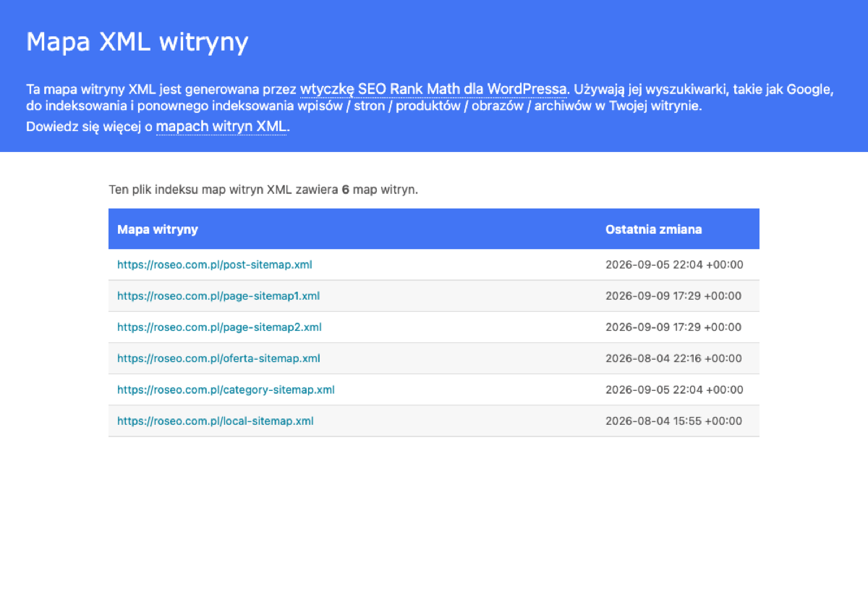Open the oferta-sitemap.xml link
This screenshot has width=868, height=608.
[218, 358]
